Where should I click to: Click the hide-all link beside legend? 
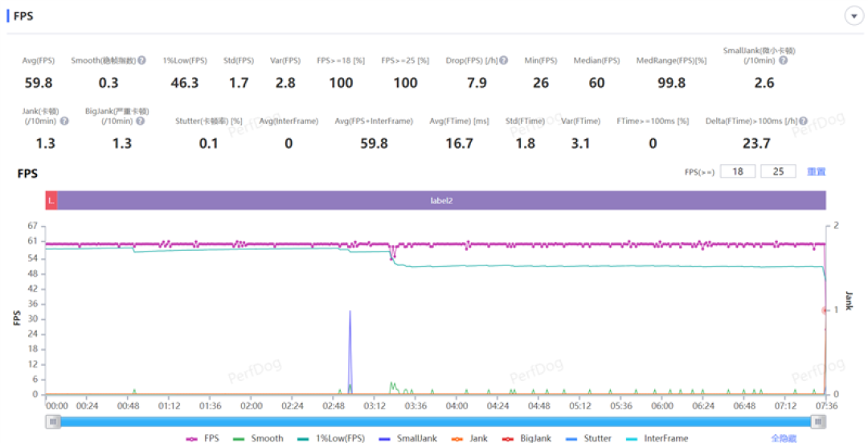tap(783, 438)
